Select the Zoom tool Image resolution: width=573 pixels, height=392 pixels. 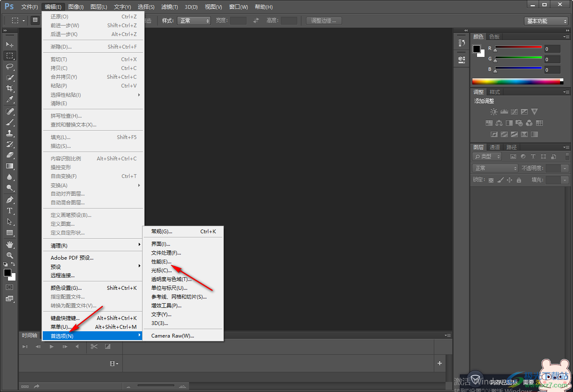[10, 255]
